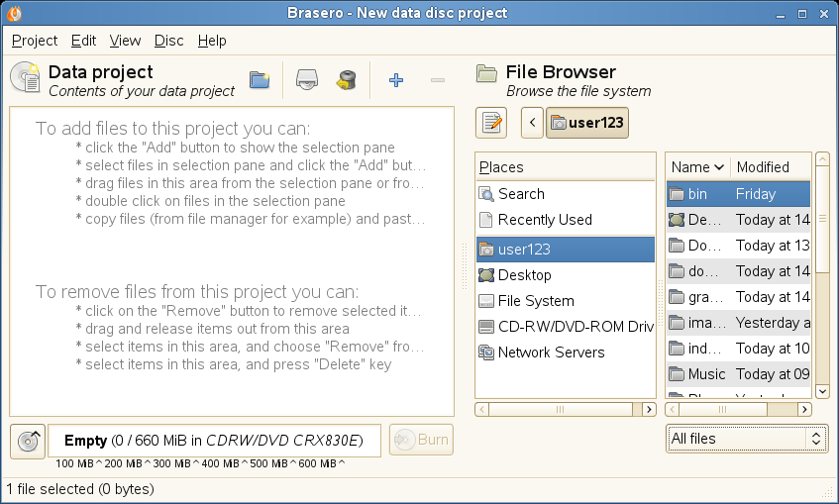Click the file list vertical scrollbar up arrow

(822, 158)
